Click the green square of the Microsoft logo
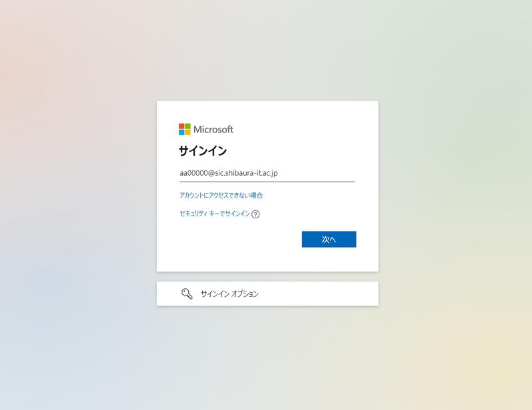This screenshot has width=532, height=410. point(188,126)
